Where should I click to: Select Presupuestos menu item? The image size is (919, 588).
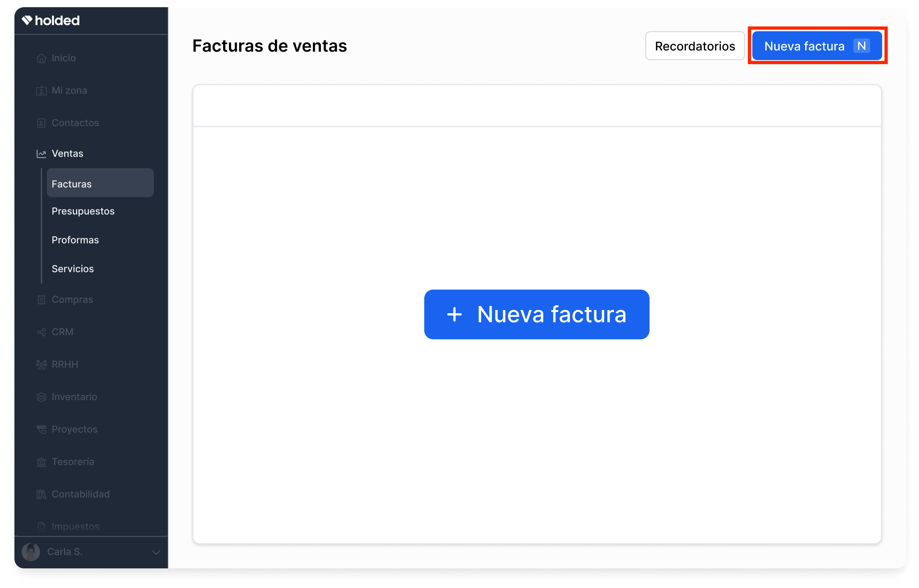click(x=84, y=211)
